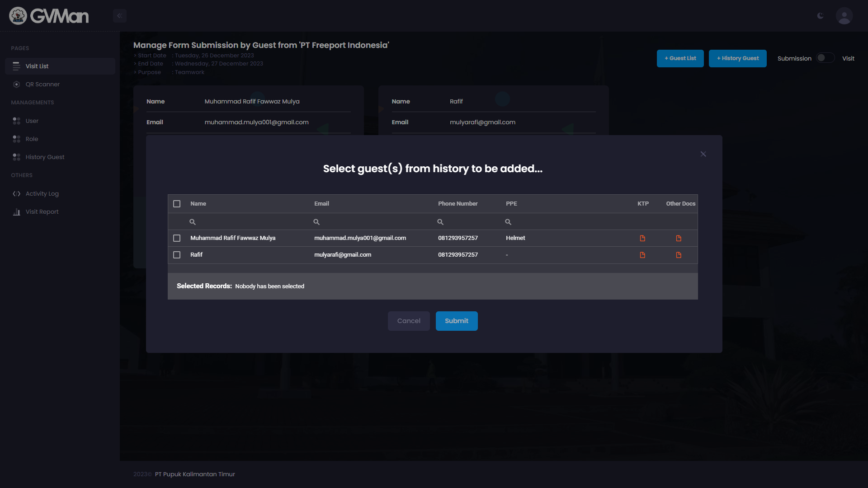868x488 pixels.
Task: Click the search icon in PPE filter
Action: click(x=508, y=222)
